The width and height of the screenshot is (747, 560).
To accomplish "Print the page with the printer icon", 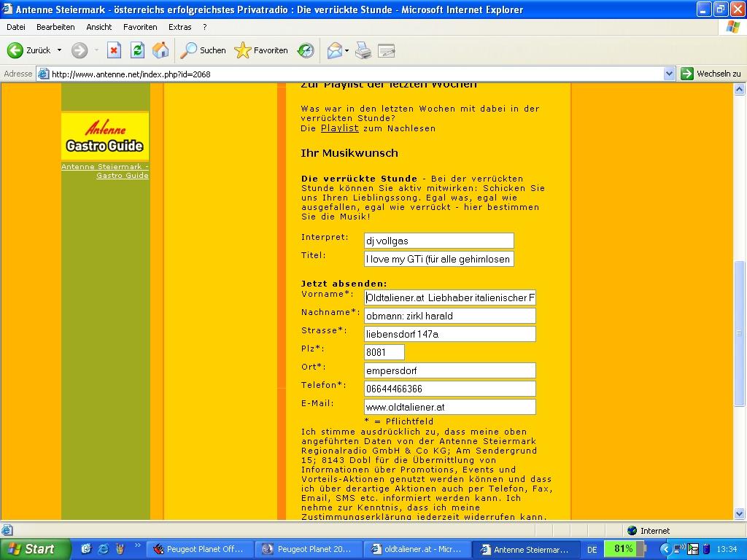I will tap(363, 50).
